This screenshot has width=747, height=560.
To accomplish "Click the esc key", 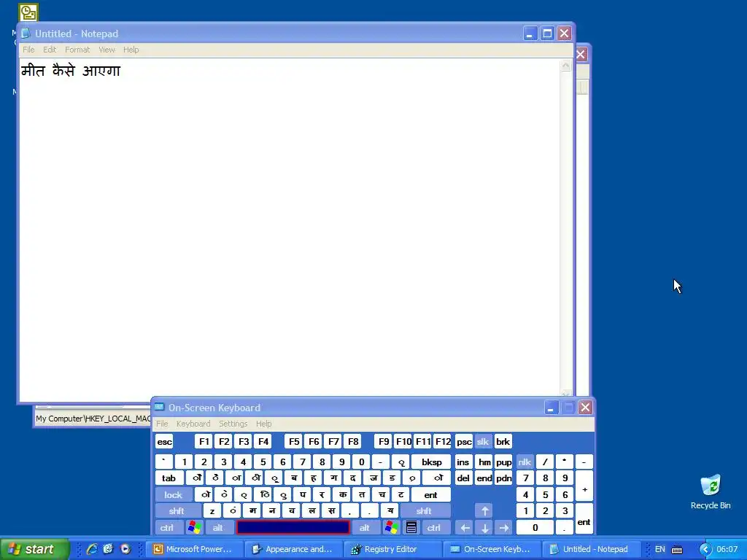I will [164, 441].
